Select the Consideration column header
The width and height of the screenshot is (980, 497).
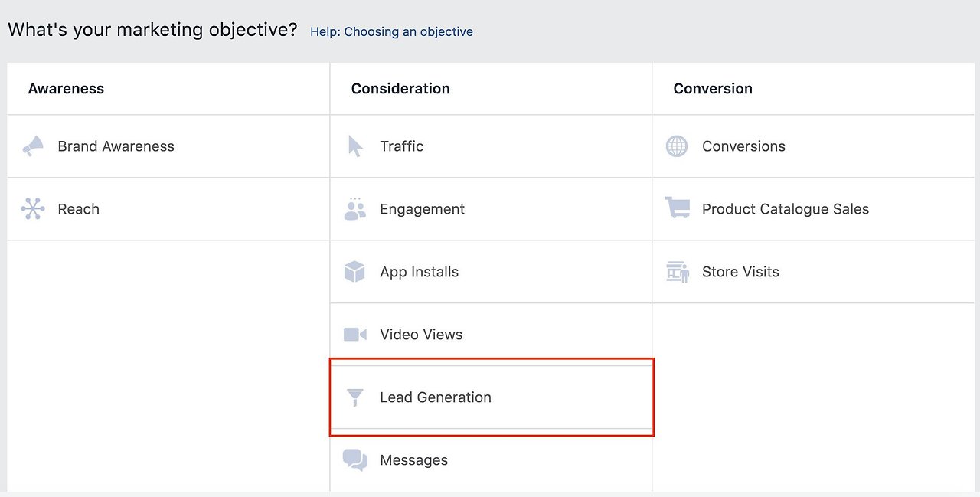(x=400, y=88)
